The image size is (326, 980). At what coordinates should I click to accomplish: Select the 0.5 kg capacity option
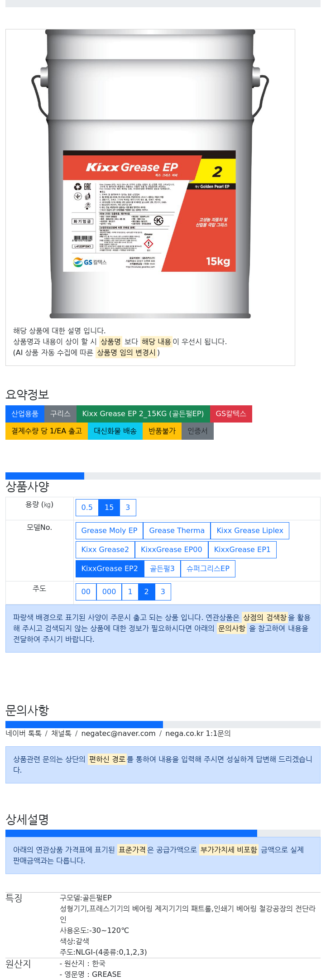pos(87,507)
